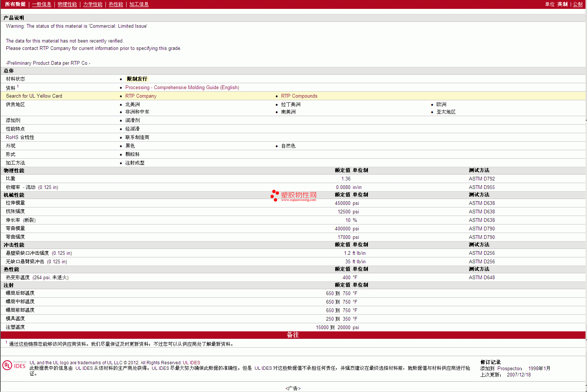Select the 热变形温度 value 400

346,277
